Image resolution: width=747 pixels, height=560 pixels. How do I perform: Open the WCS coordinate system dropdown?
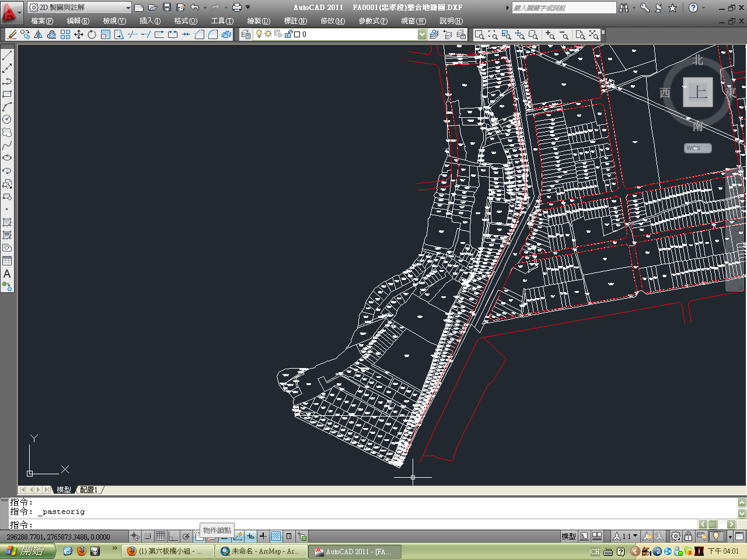pos(698,148)
